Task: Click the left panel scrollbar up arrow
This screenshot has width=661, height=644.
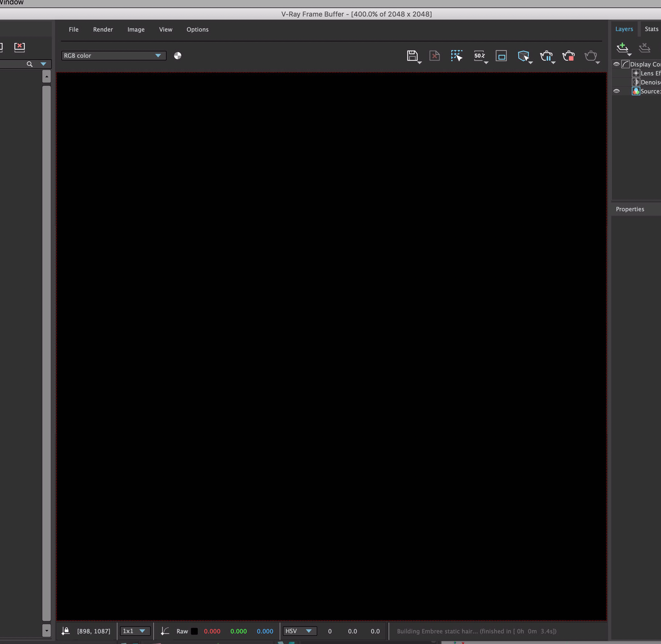Action: [46, 77]
